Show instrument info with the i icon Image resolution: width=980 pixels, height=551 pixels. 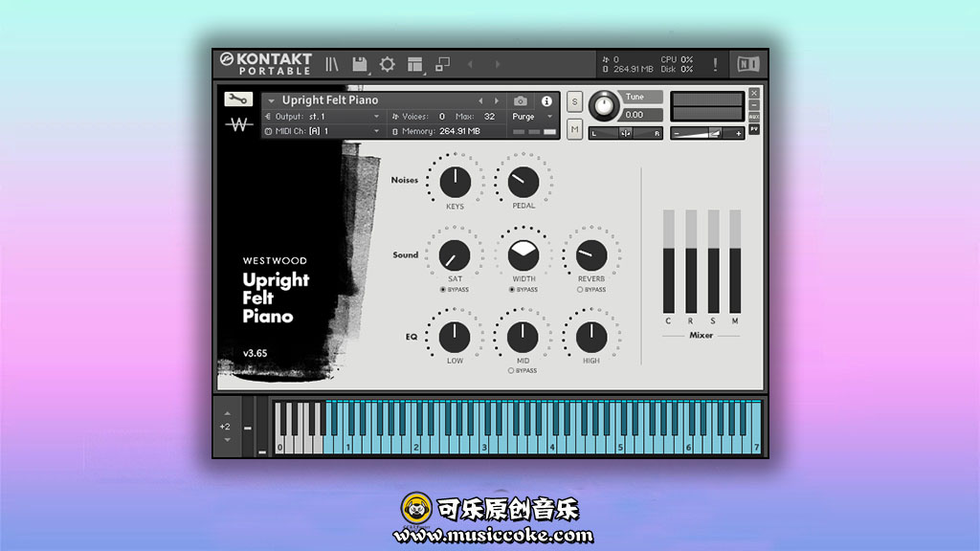546,100
